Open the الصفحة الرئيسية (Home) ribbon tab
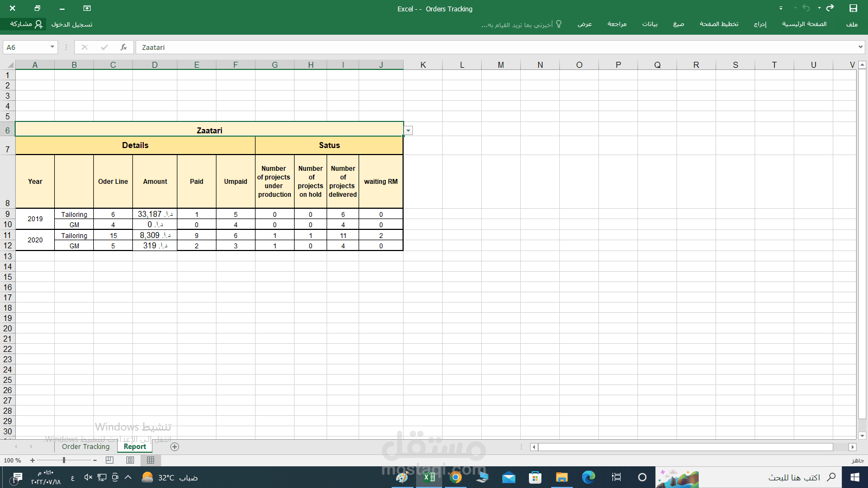Image resolution: width=868 pixels, height=488 pixels. pyautogui.click(x=804, y=24)
